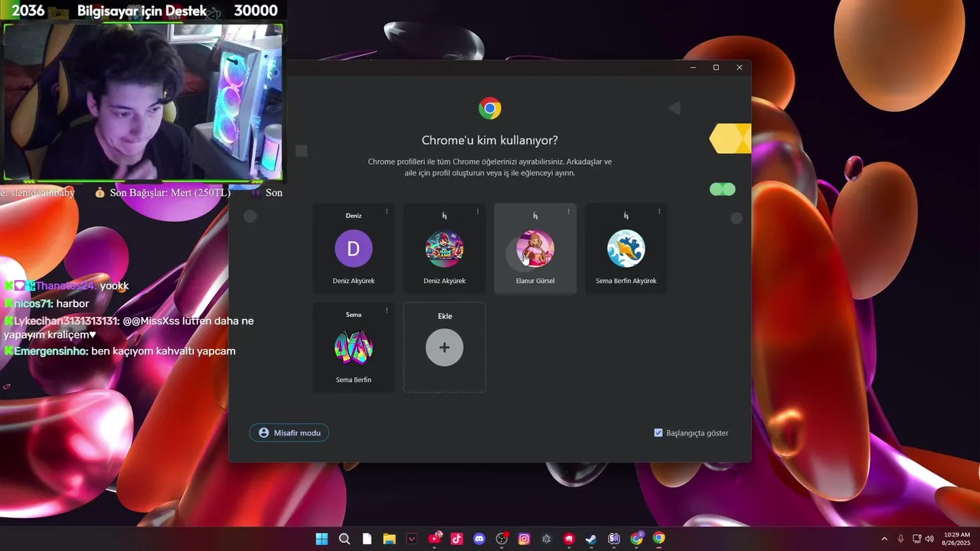
Task: Open Steam from the taskbar
Action: pyautogui.click(x=591, y=539)
